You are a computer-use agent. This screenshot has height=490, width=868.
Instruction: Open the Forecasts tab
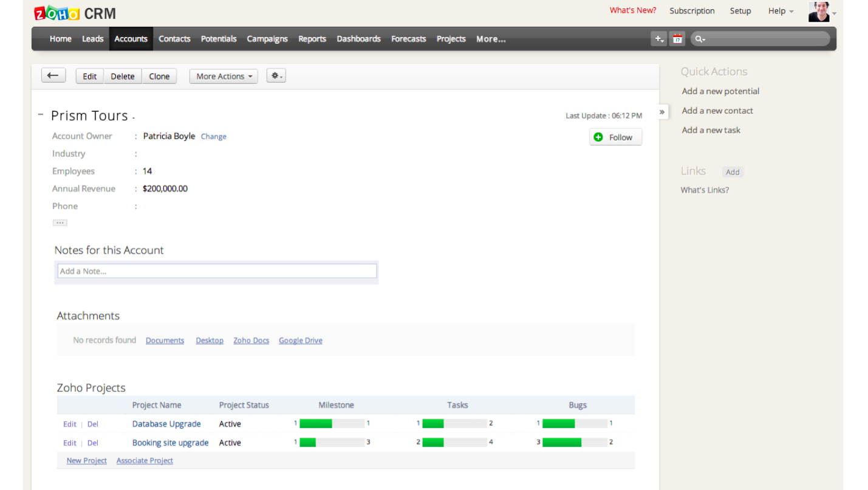(x=409, y=39)
